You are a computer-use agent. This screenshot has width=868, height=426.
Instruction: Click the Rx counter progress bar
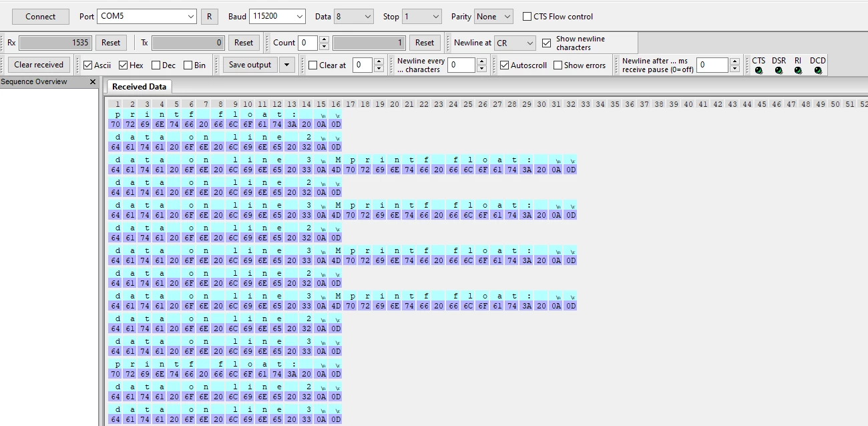[x=55, y=43]
